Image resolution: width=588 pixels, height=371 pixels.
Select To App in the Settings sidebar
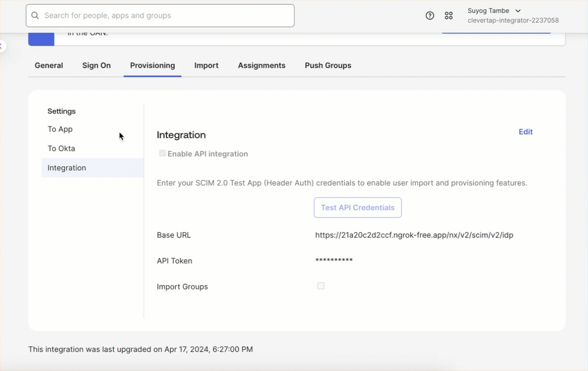click(x=60, y=129)
